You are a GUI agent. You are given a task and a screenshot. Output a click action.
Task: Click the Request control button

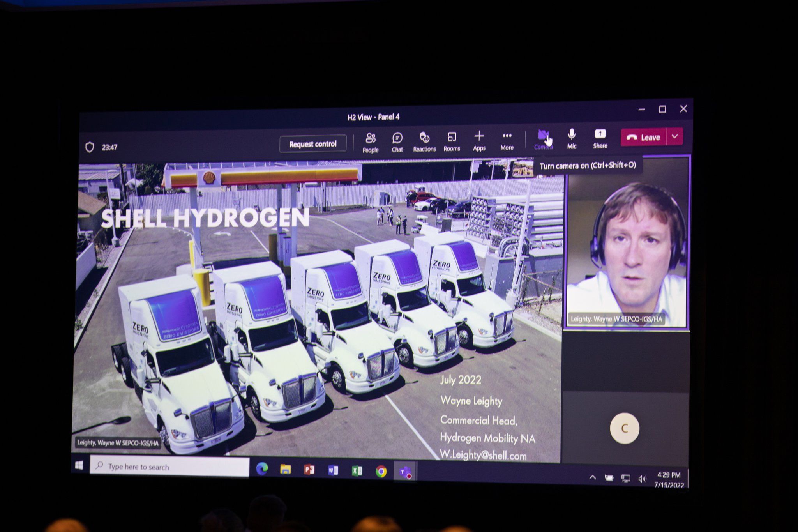tap(312, 144)
